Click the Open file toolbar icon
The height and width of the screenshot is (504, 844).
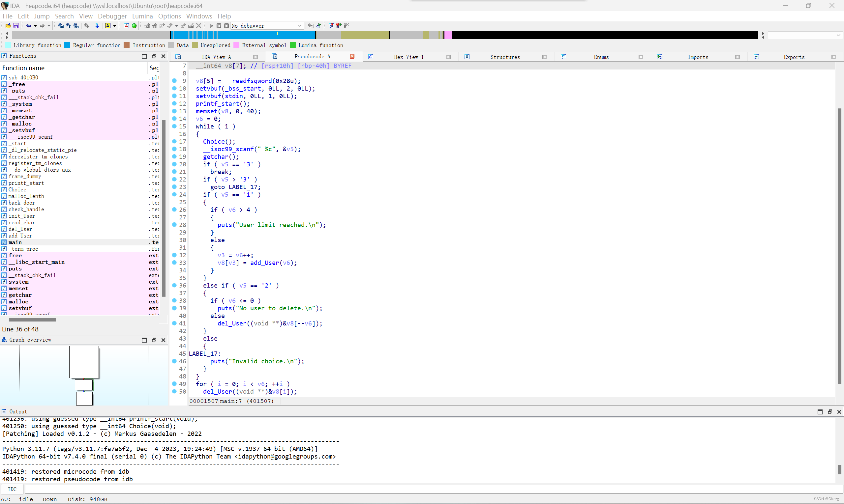click(8, 26)
